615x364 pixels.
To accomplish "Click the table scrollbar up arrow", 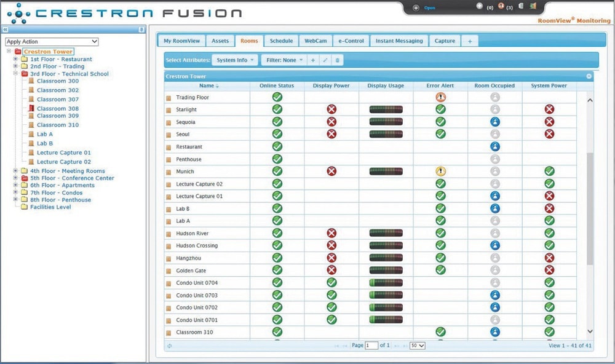I will click(x=590, y=100).
